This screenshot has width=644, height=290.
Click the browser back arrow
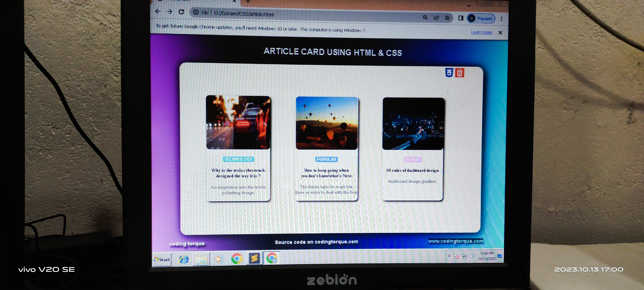(x=158, y=11)
